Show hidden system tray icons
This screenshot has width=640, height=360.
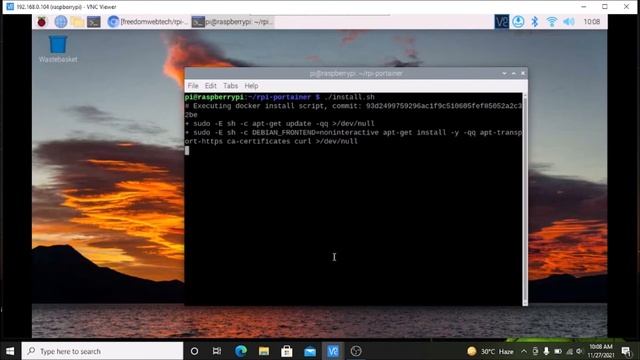[x=524, y=351]
